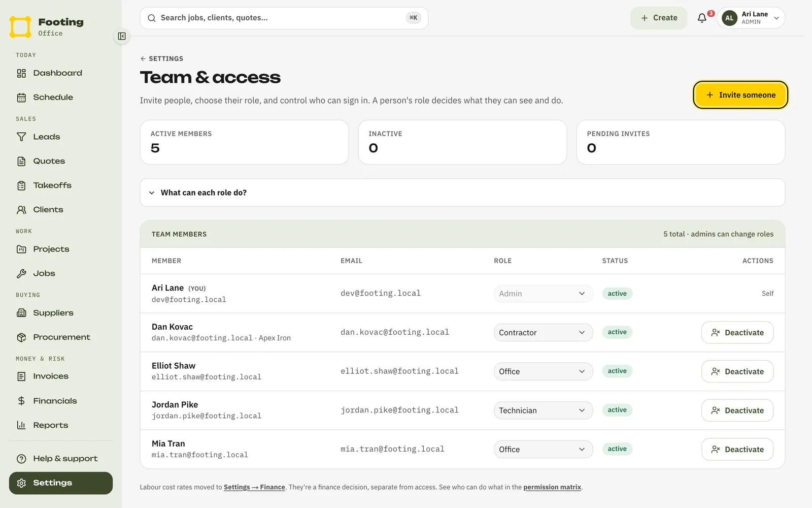Go to Settings in sidebar
This screenshot has height=508, width=812.
point(61,483)
